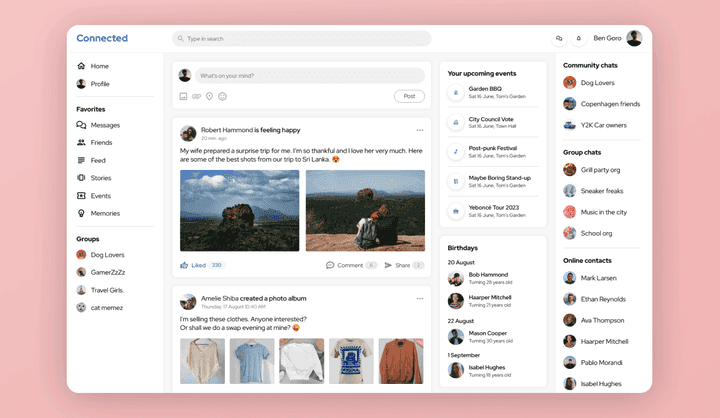
Task: Click the Post button
Action: tap(409, 97)
